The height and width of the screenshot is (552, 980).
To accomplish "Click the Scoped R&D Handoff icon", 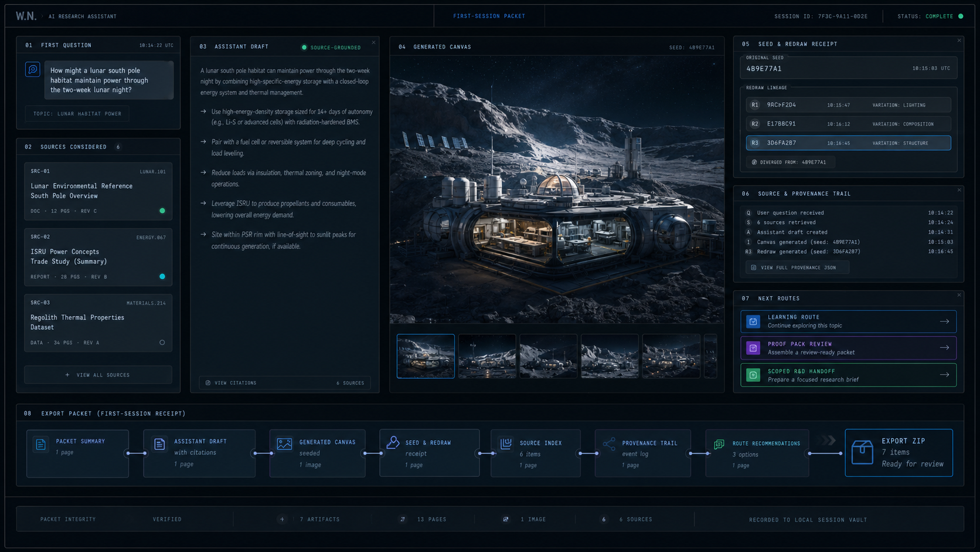I will [753, 375].
